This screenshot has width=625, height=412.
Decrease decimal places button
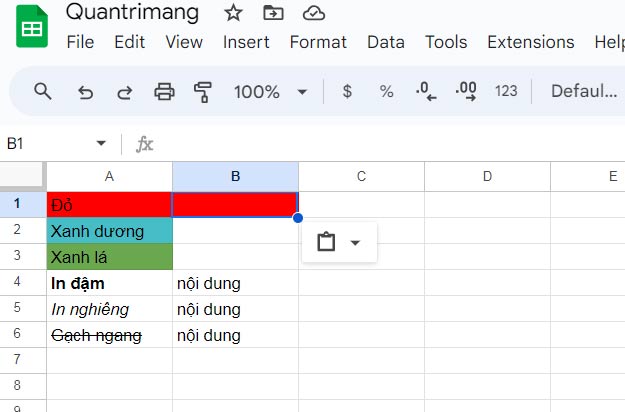click(x=426, y=92)
